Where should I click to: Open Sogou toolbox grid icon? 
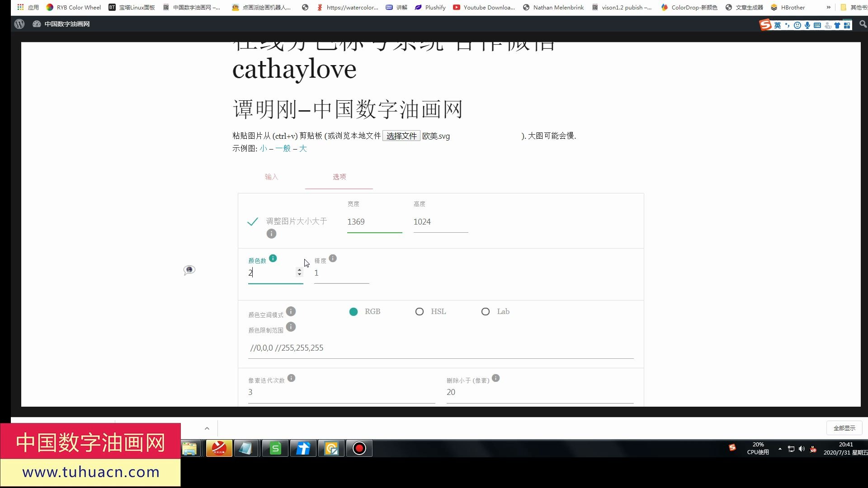847,25
